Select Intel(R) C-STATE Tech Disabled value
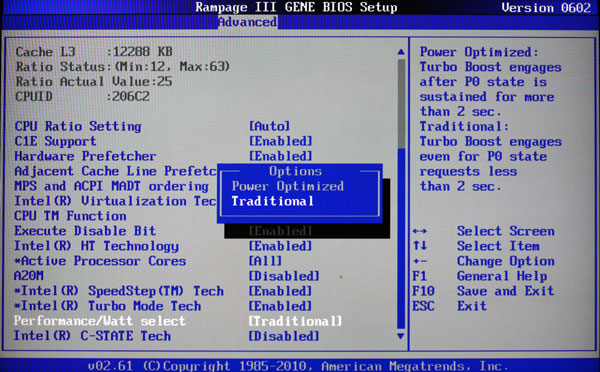This screenshot has width=600, height=372. [284, 336]
